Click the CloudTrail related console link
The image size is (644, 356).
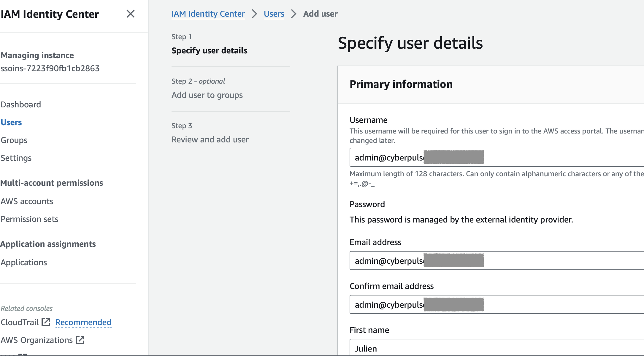[x=20, y=322]
